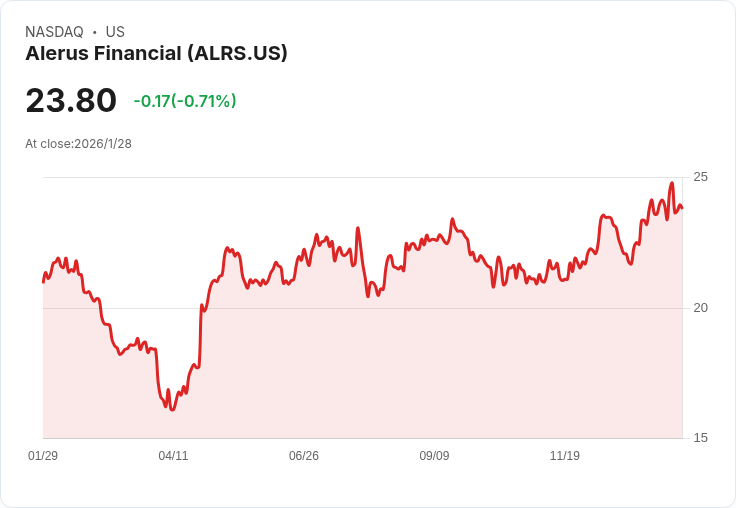This screenshot has width=736, height=508.
Task: Click the price spike peak after 06/26
Action: (x=358, y=228)
